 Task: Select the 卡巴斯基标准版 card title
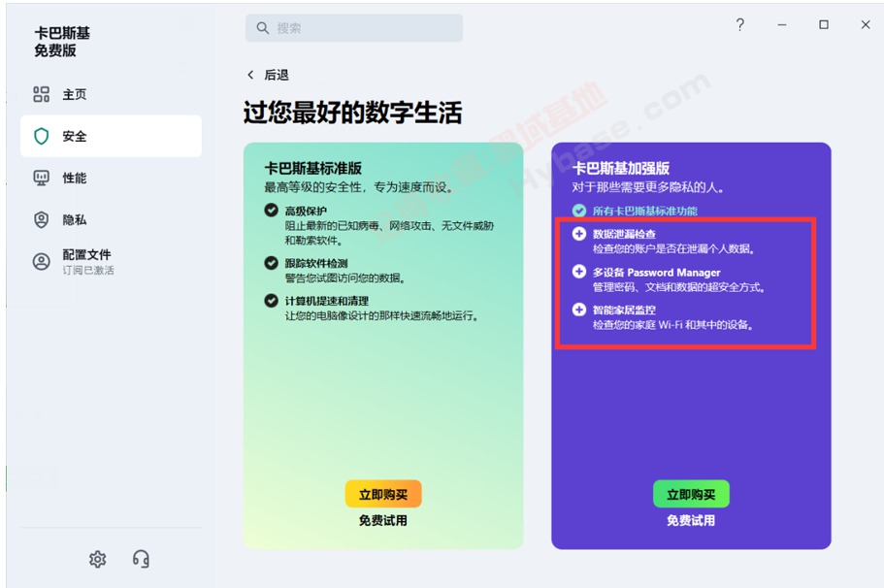[312, 168]
